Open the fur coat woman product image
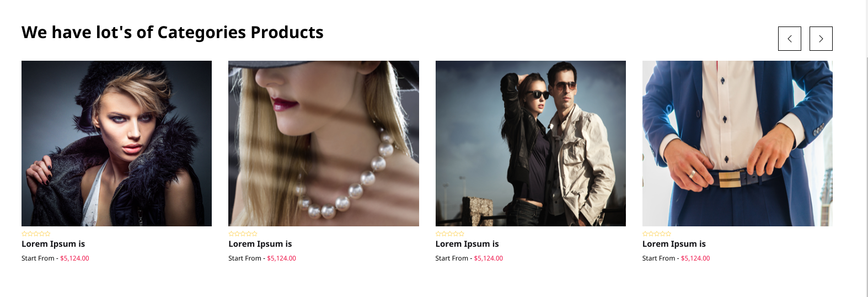 (116, 144)
